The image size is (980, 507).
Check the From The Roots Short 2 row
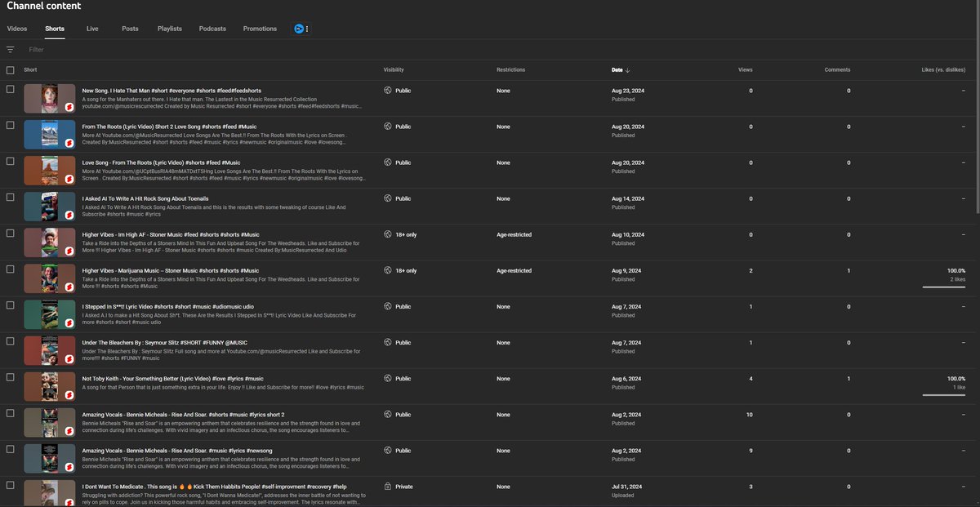pyautogui.click(x=10, y=125)
